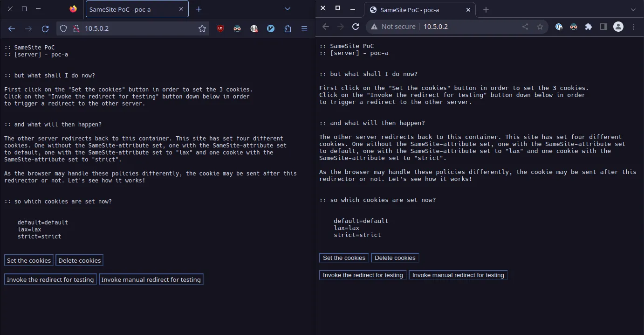Expand Firefox list all tabs chevron
644x335 pixels.
click(x=288, y=9)
